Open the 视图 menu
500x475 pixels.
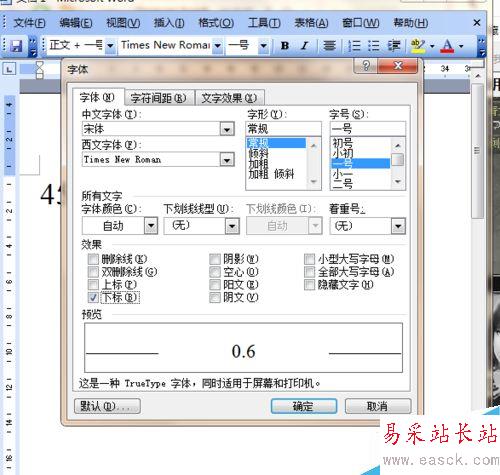point(123,23)
